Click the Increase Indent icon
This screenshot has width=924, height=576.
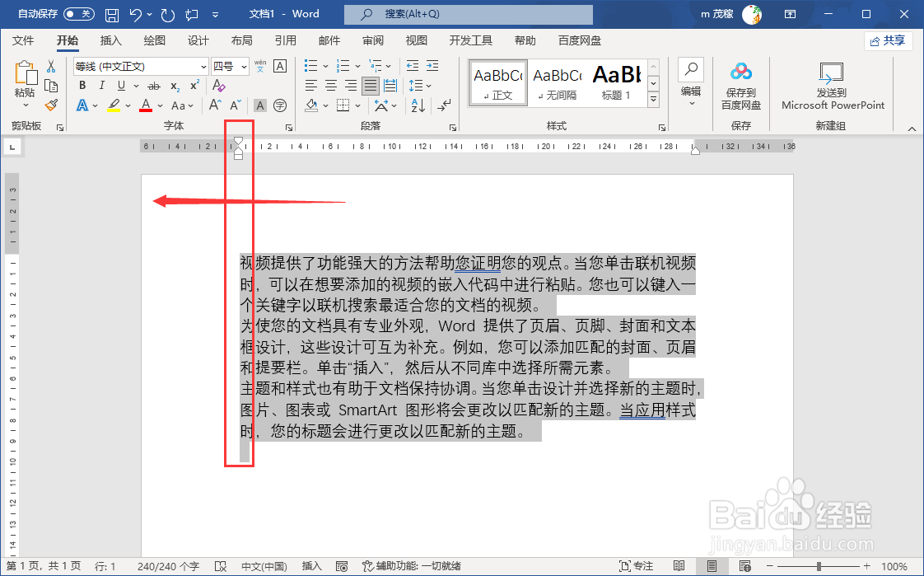point(432,65)
